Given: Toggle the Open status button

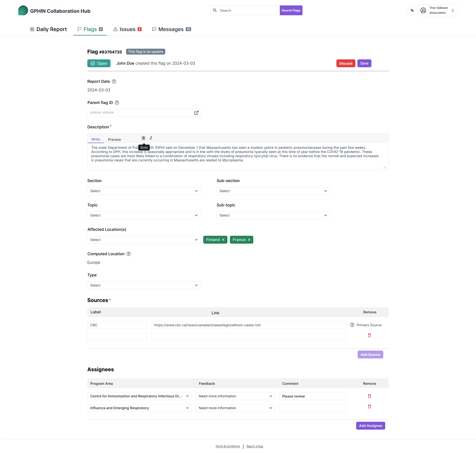Looking at the screenshot, I should pyautogui.click(x=99, y=63).
